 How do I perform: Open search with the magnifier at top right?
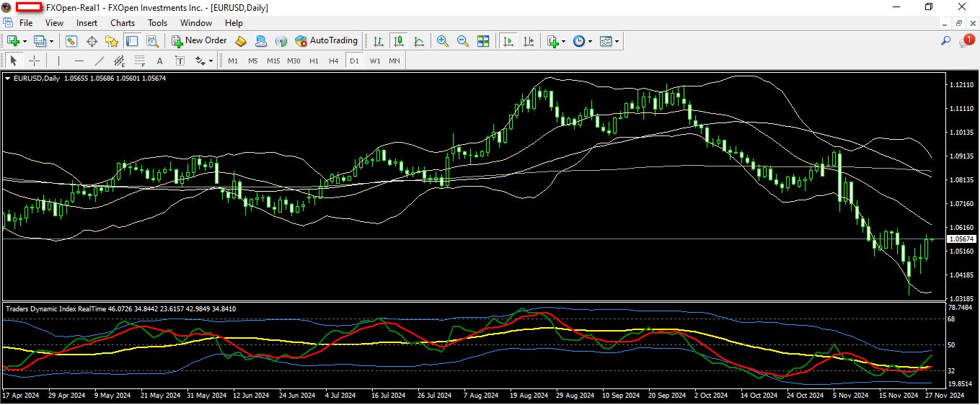point(946,41)
